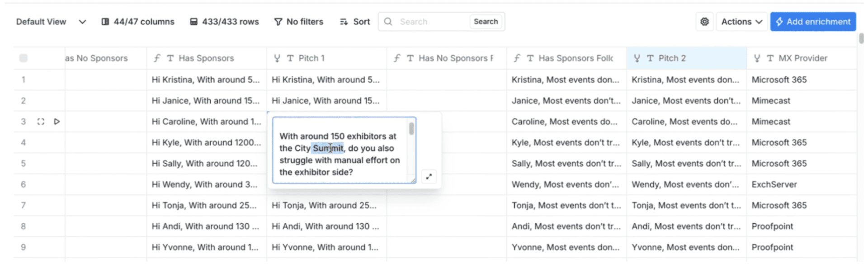Viewport: 868px width, 267px height.
Task: Click MX Provider cell in row 2, Mimecast
Action: click(802, 101)
